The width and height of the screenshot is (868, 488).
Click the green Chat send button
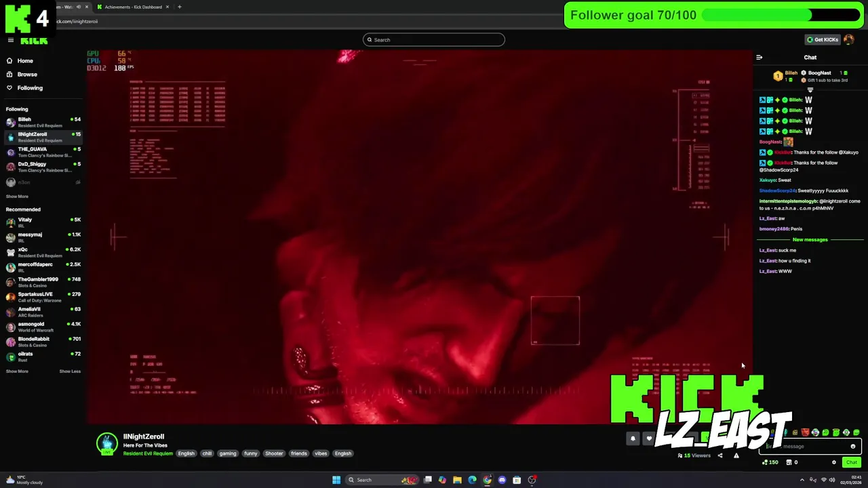(852, 462)
